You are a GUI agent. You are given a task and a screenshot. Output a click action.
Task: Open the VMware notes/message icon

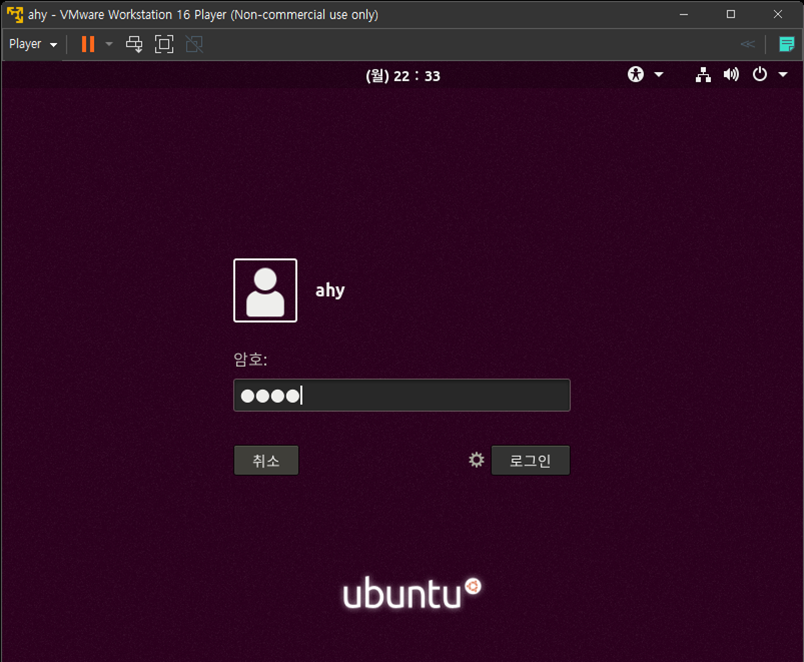pyautogui.click(x=787, y=44)
